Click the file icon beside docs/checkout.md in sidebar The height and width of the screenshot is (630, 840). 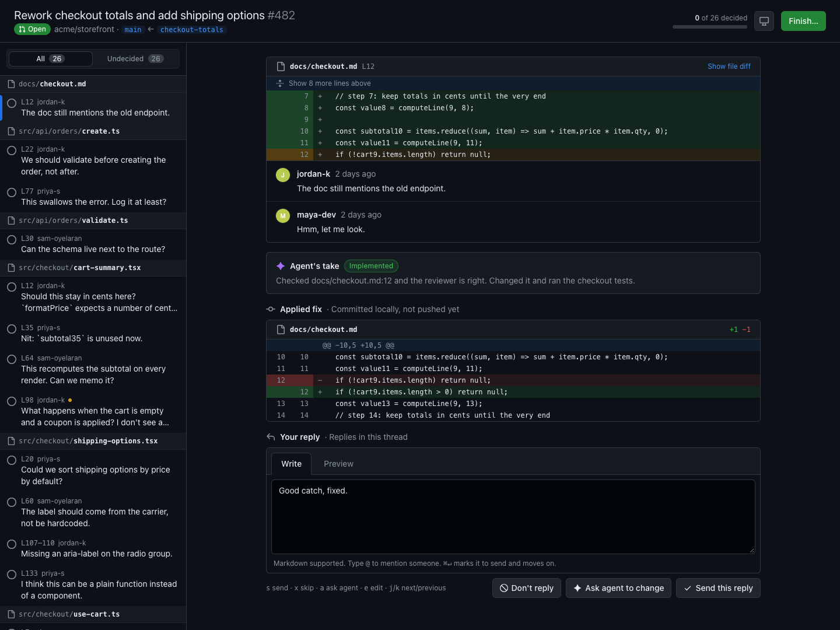[x=11, y=84]
